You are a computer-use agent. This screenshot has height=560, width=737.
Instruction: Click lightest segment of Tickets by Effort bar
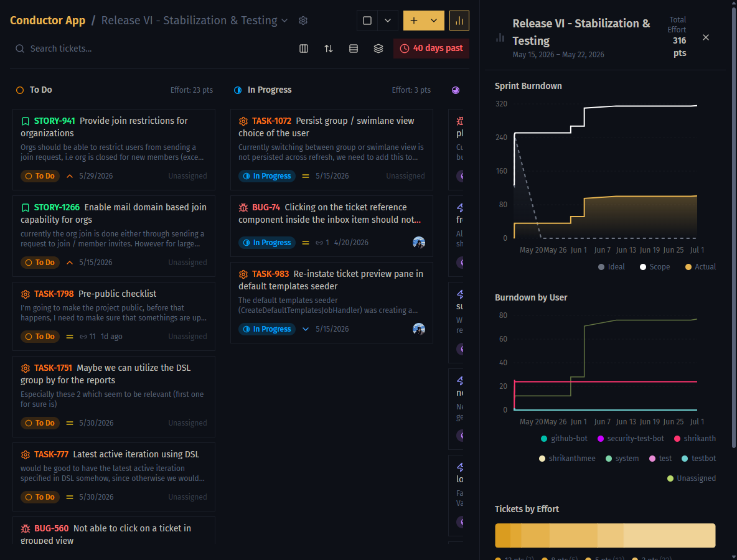(x=669, y=536)
